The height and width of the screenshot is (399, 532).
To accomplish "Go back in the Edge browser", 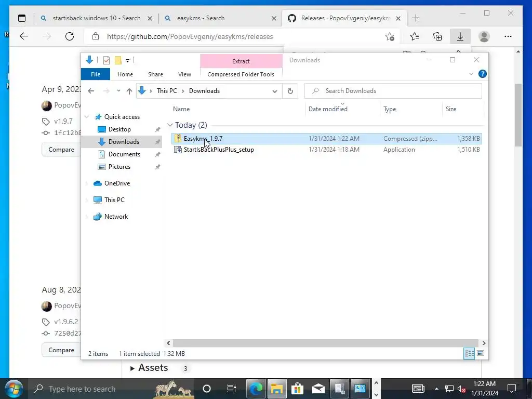I will 24,36.
